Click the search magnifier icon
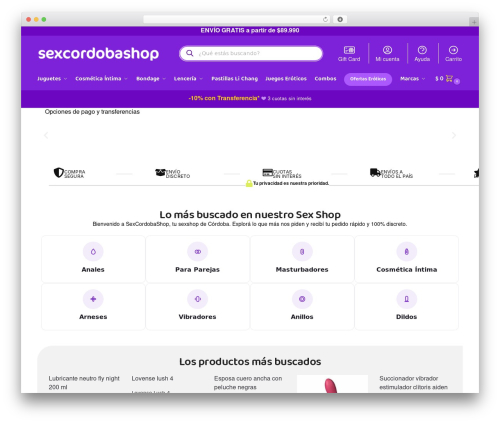 pyautogui.click(x=190, y=53)
